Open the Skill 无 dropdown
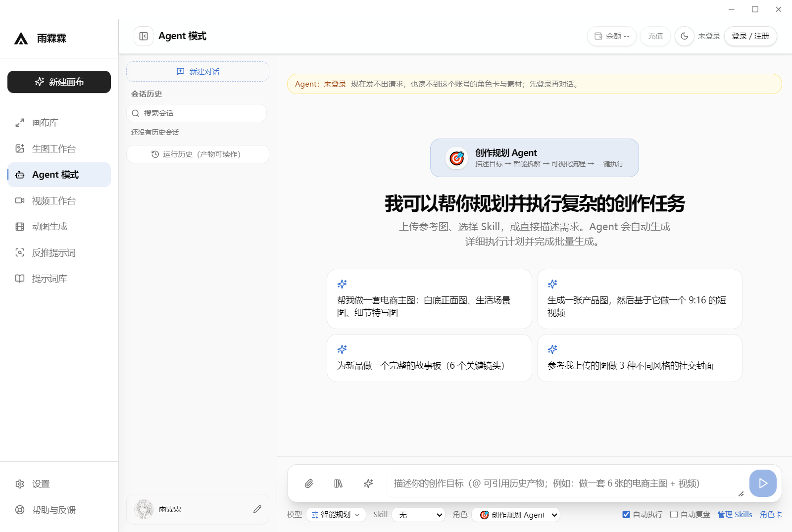The image size is (792, 532). click(419, 515)
